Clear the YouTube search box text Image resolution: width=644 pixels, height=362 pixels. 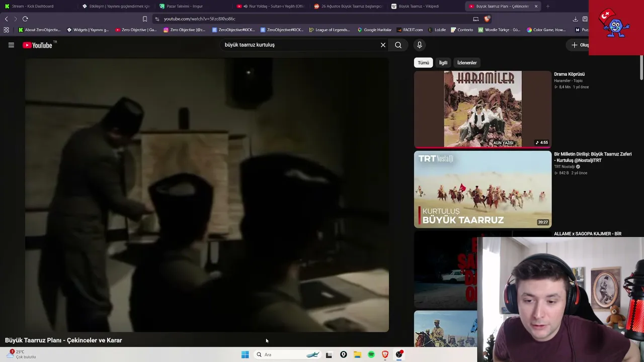point(383,45)
